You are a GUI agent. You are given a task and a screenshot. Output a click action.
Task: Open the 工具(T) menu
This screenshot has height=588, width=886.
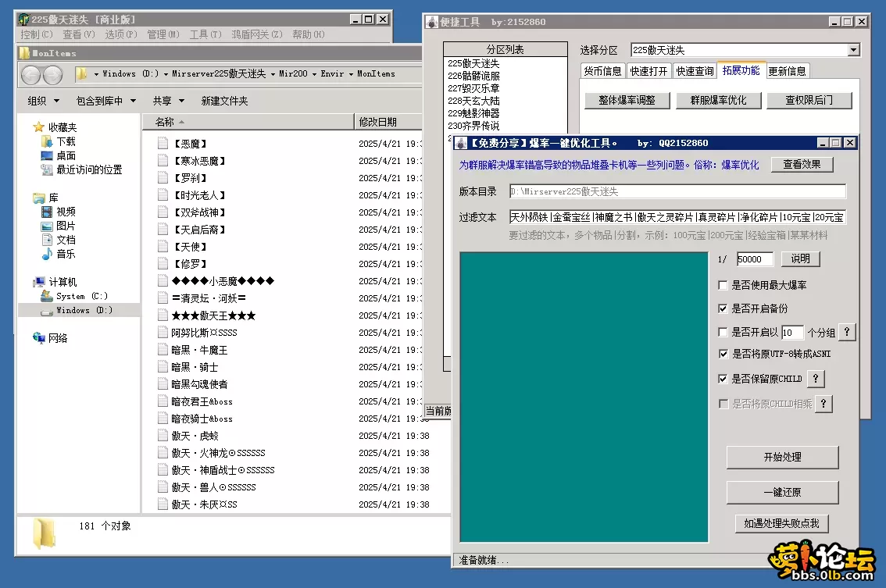tap(205, 34)
